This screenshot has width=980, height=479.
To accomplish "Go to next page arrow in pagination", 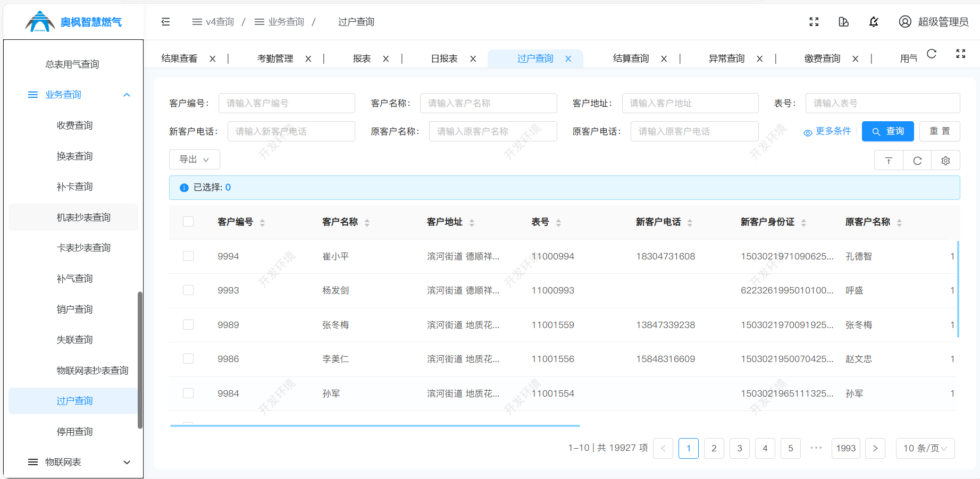I will tap(875, 448).
